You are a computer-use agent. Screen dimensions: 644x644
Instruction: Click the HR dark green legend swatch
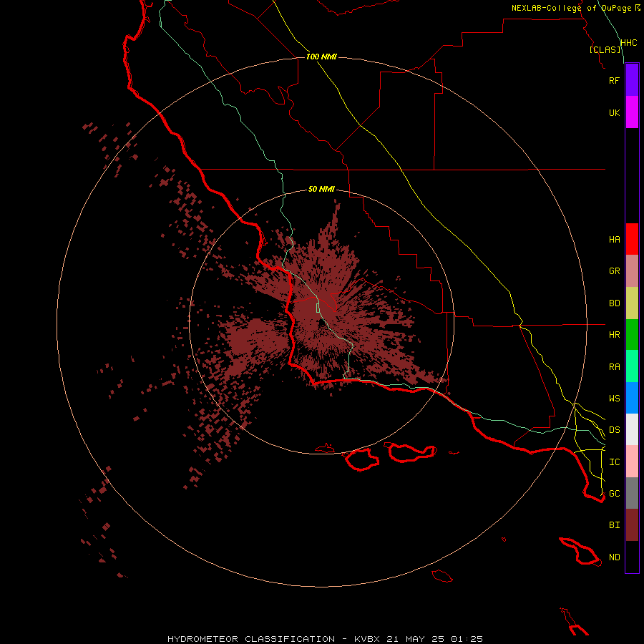[x=632, y=335]
